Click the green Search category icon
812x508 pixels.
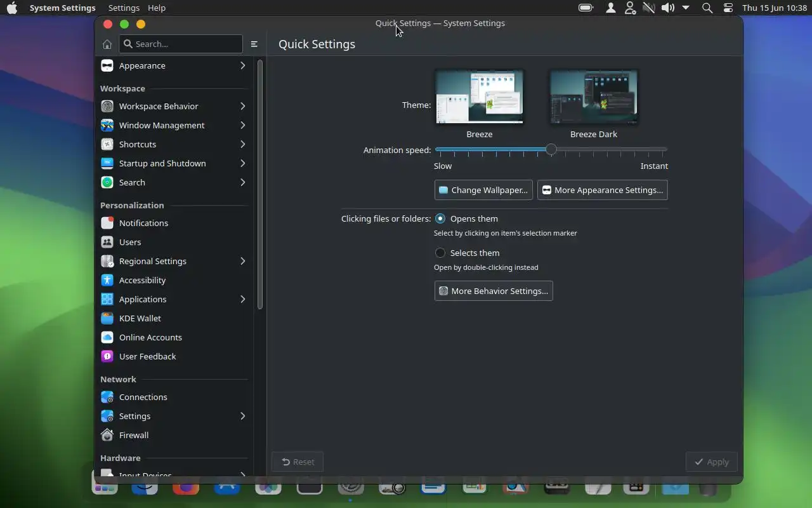pos(107,182)
